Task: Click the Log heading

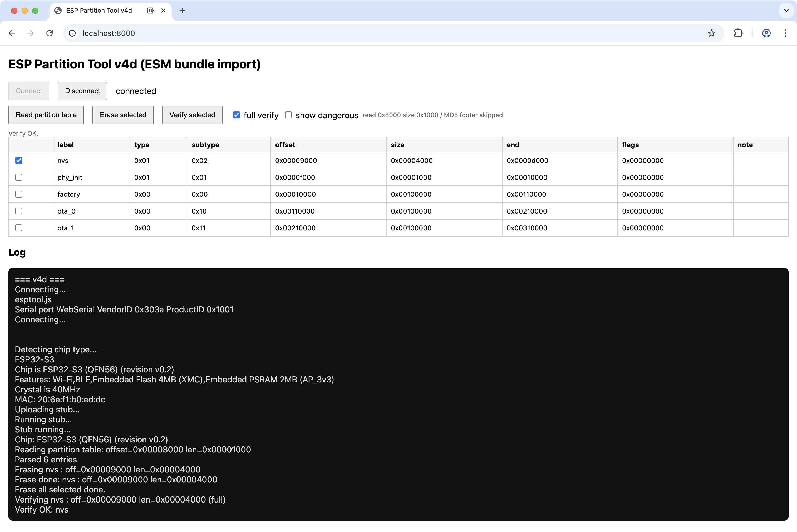Action: [17, 252]
